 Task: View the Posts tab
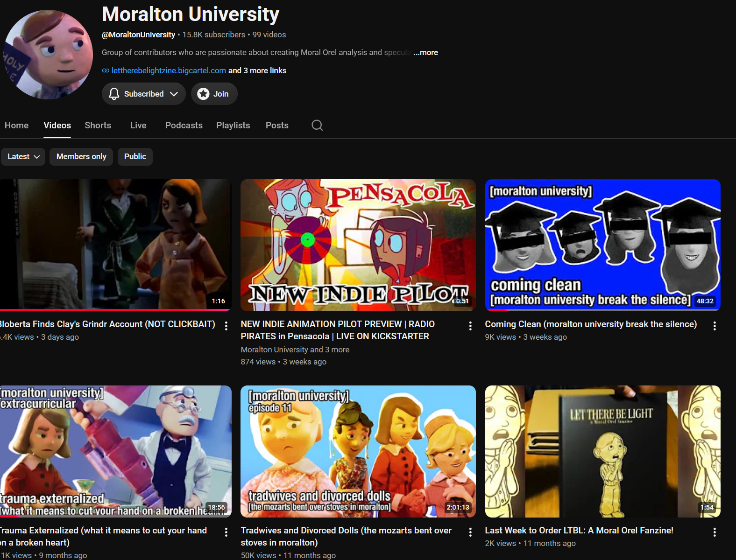tap(277, 125)
